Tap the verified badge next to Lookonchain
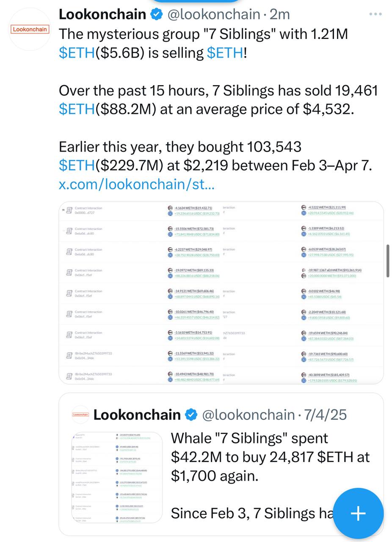The width and height of the screenshot is (392, 542). 157,14
